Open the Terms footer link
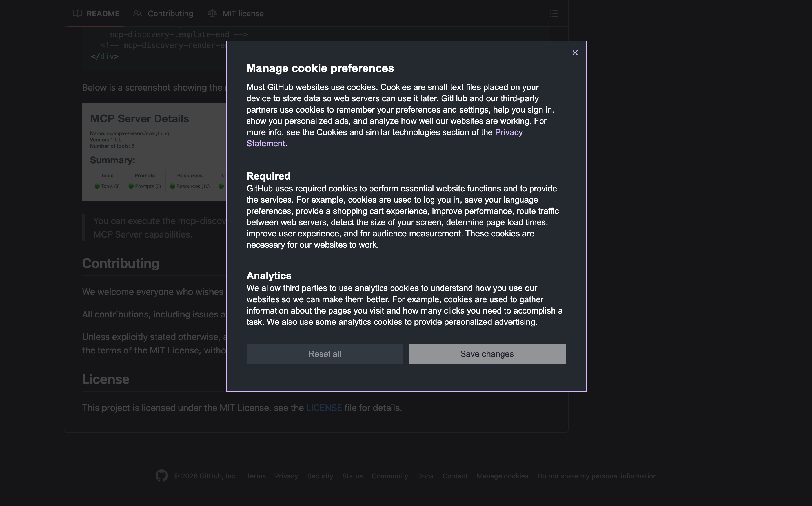 click(256, 476)
